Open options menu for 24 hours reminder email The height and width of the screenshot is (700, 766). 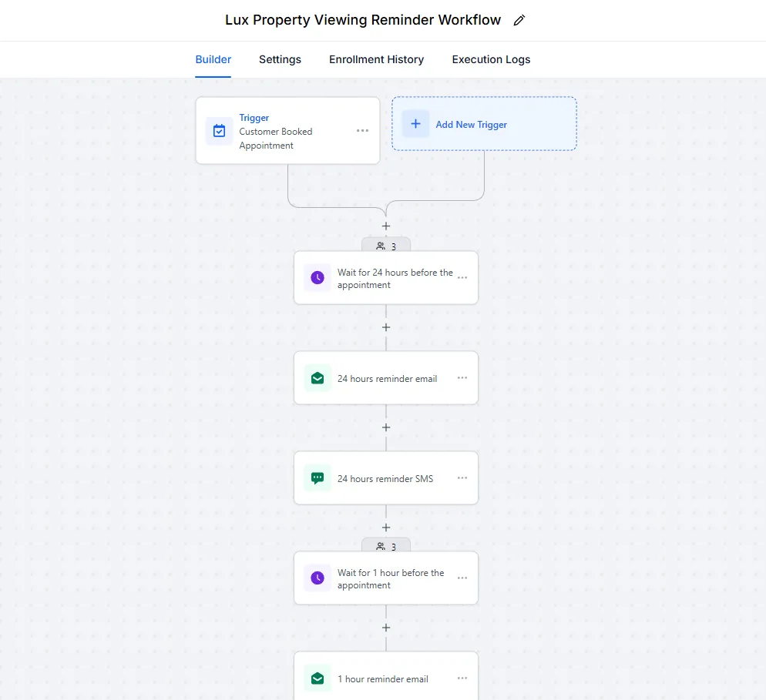462,378
